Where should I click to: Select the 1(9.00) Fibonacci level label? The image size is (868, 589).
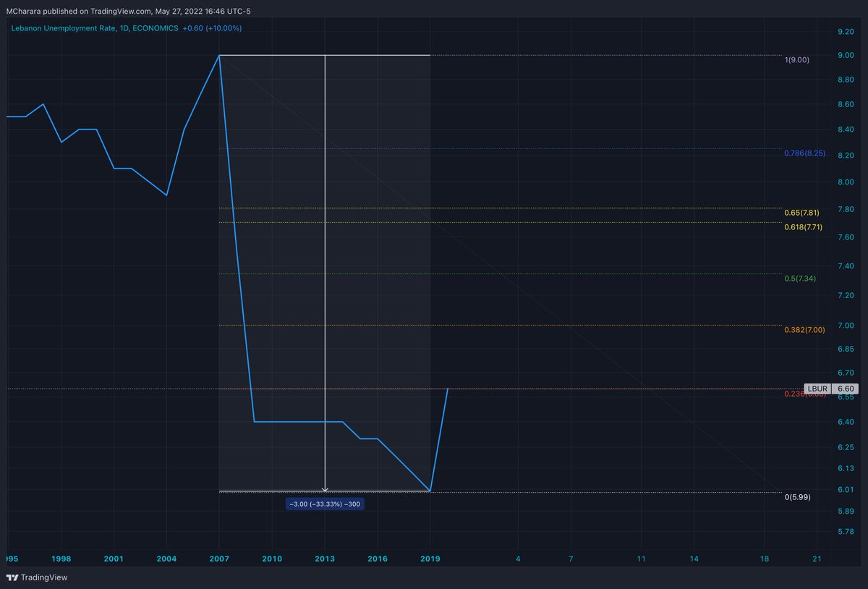click(x=797, y=59)
